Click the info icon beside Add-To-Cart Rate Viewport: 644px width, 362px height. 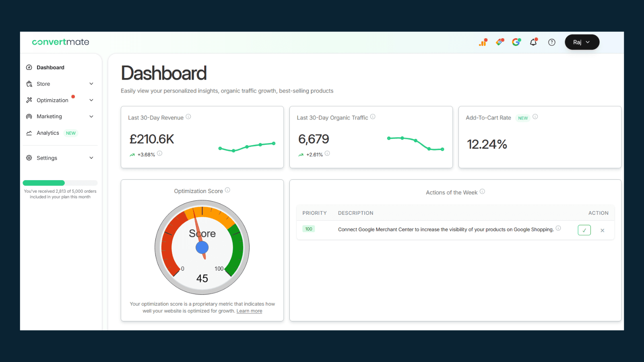[535, 117]
